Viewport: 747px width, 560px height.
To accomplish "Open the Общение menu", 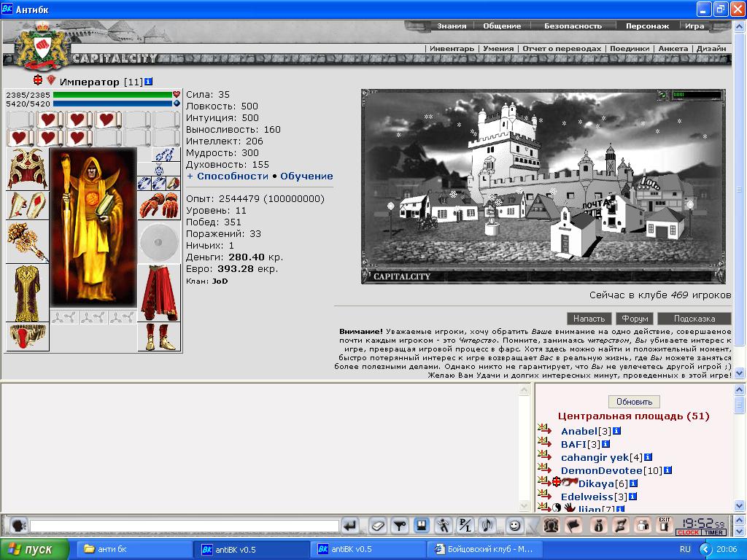I will click(x=502, y=26).
